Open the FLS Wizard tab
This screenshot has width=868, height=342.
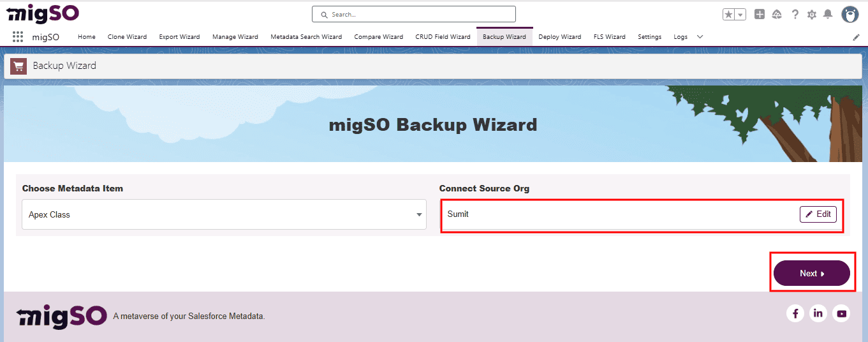click(x=610, y=37)
